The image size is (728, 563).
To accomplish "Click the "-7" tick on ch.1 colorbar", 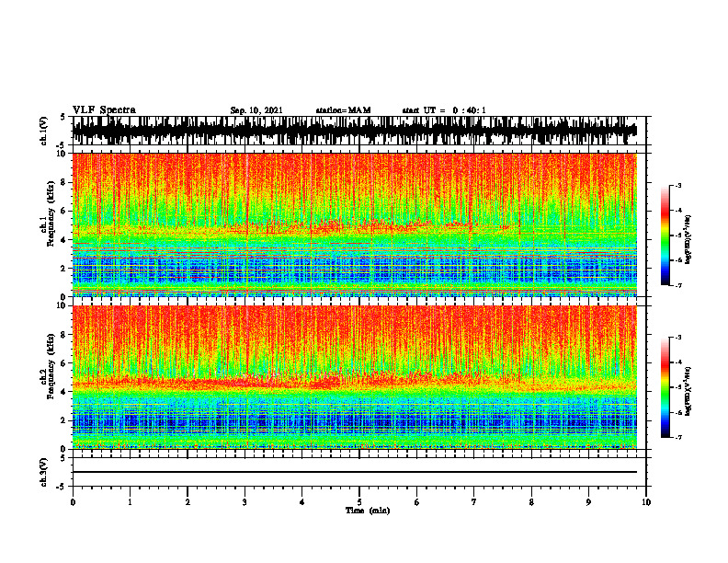I will [x=678, y=286].
